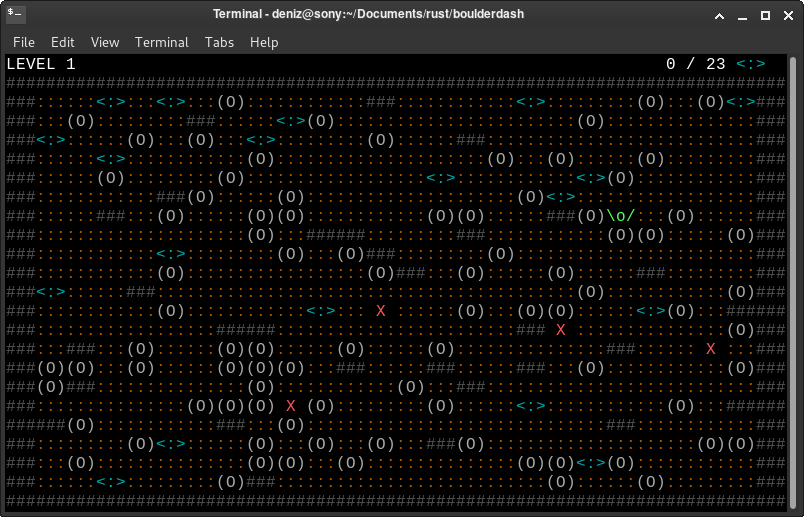Click the LEVEL 1 label

click(x=41, y=64)
